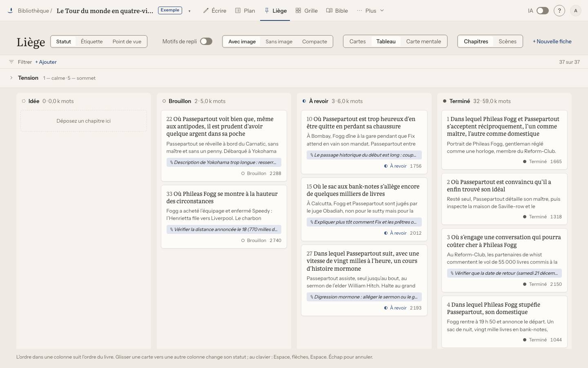The width and height of the screenshot is (588, 368).
Task: Click the note pencil icon on chapter 33
Action: click(171, 229)
